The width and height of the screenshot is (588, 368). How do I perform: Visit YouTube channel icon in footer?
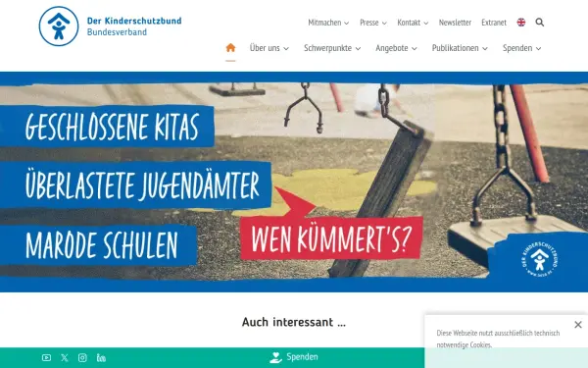click(46, 358)
